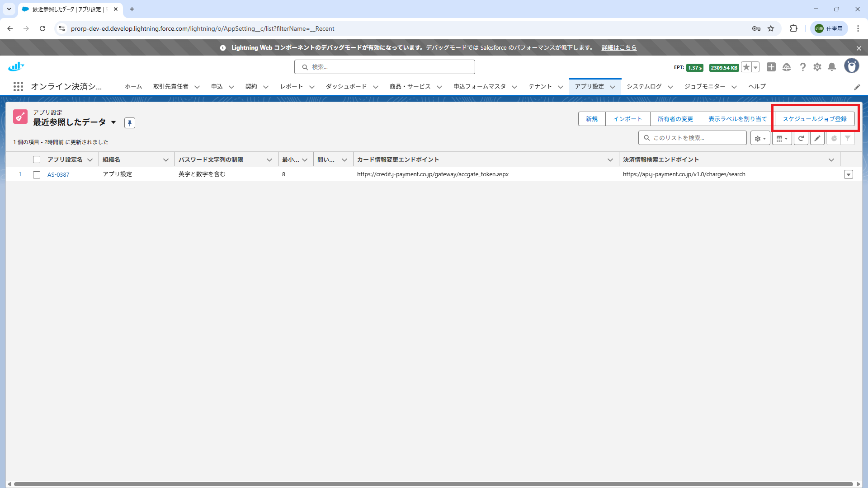Open the ホーム navigation tab

coord(133,86)
